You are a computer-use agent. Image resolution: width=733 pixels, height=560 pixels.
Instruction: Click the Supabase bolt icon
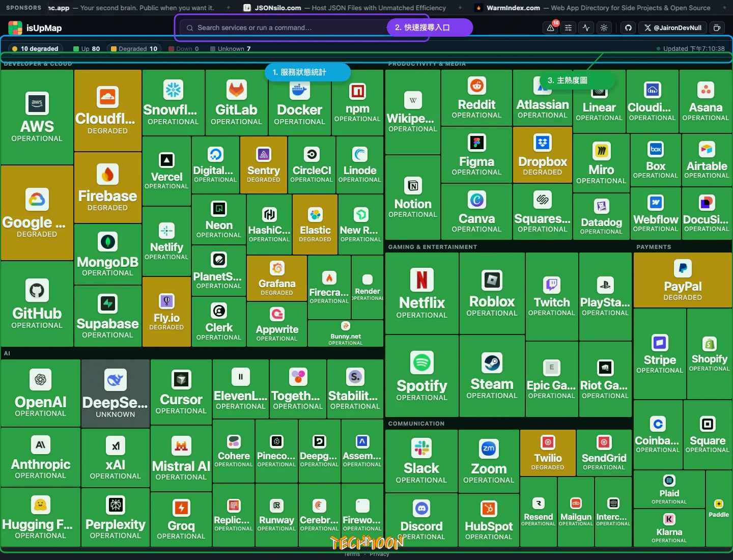[107, 303]
